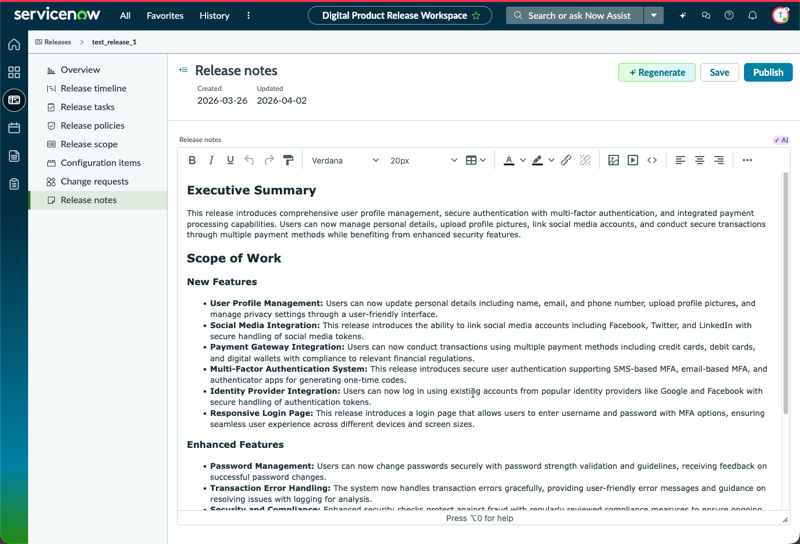Viewport: 800px width, 544px height.
Task: Open the help question mark icon
Action: (x=729, y=16)
